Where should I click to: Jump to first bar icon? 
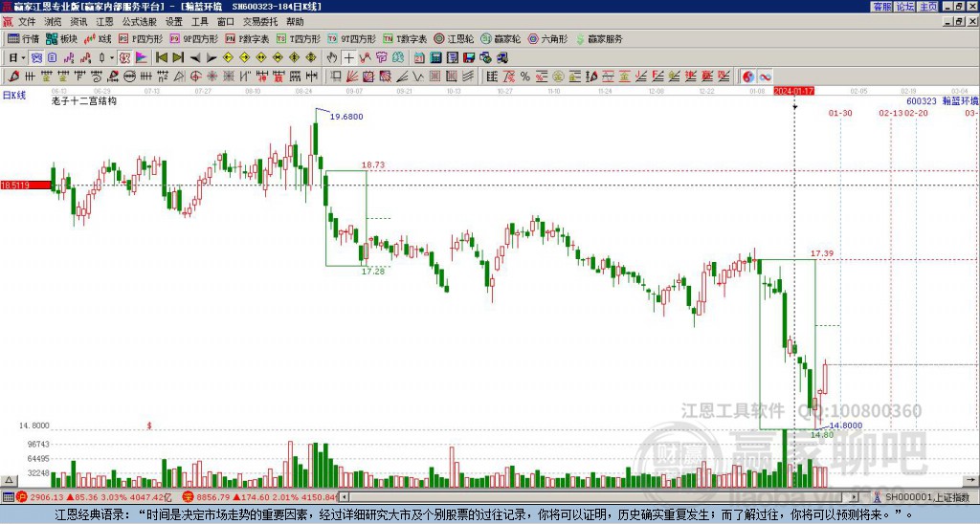[161, 58]
